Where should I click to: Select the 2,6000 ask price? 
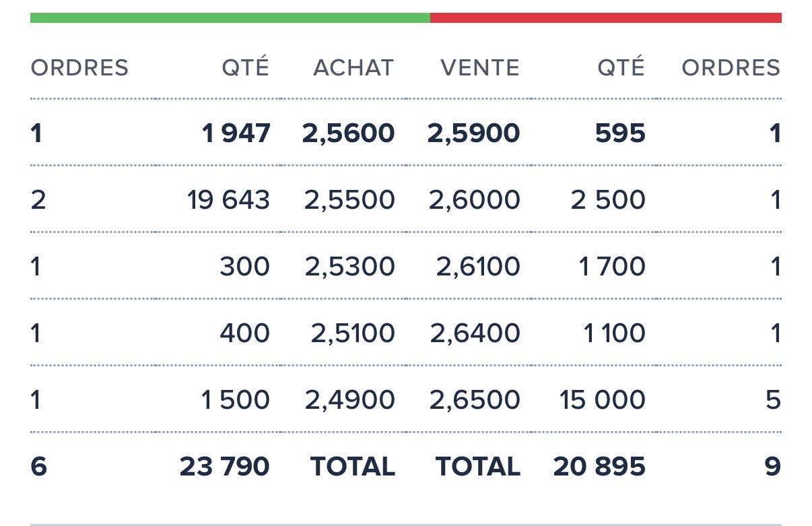pyautogui.click(x=475, y=200)
